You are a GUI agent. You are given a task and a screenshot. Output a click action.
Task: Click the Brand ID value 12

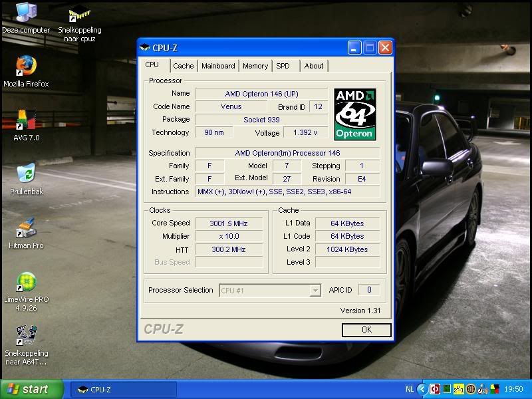point(319,106)
